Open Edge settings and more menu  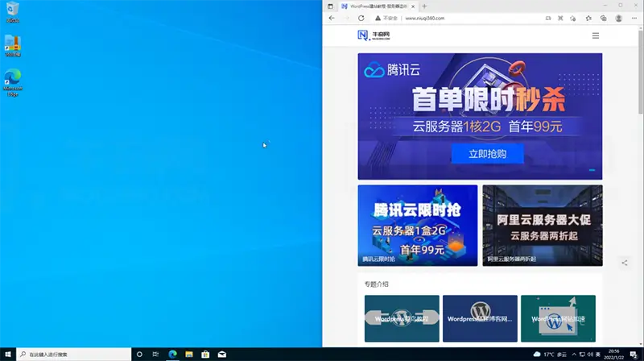(x=634, y=18)
